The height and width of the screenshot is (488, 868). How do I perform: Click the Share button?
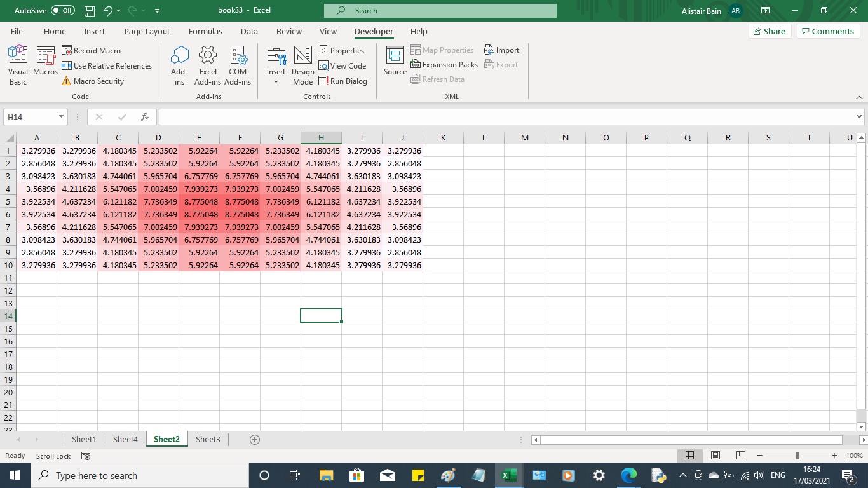(x=769, y=31)
